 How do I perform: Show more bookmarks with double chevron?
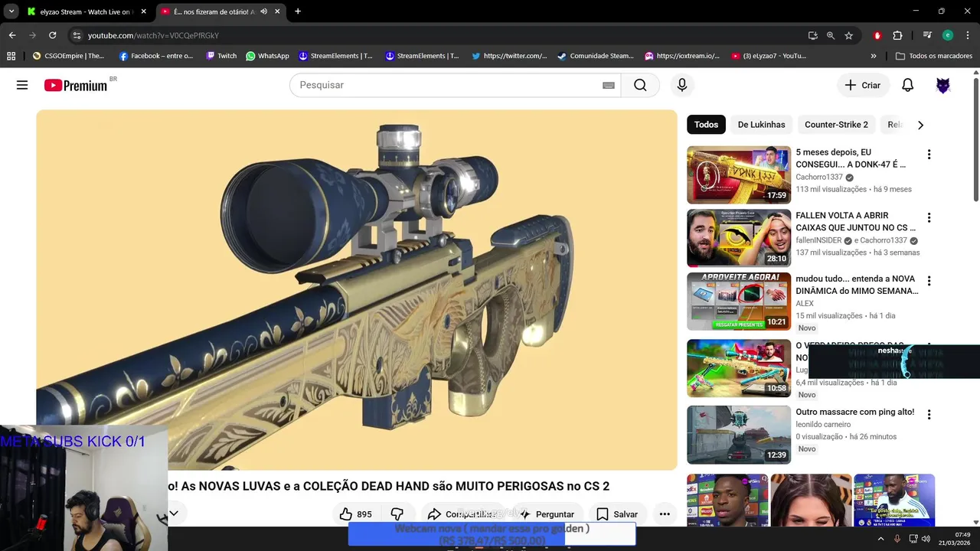coord(874,56)
